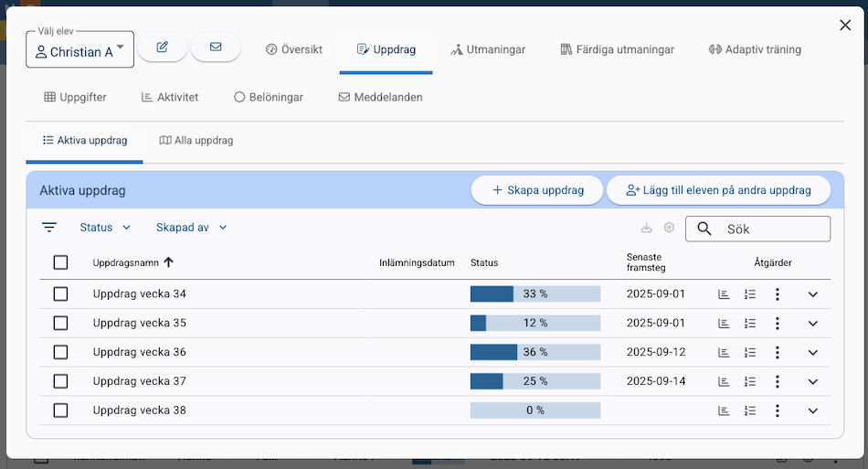Expand the Uppdrag vecka 34 row
Viewport: 868px width, 469px height.
pyautogui.click(x=813, y=294)
